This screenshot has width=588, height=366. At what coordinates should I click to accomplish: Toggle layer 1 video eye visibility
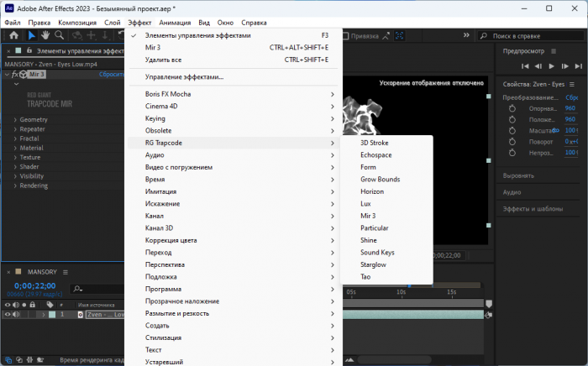tap(8, 314)
